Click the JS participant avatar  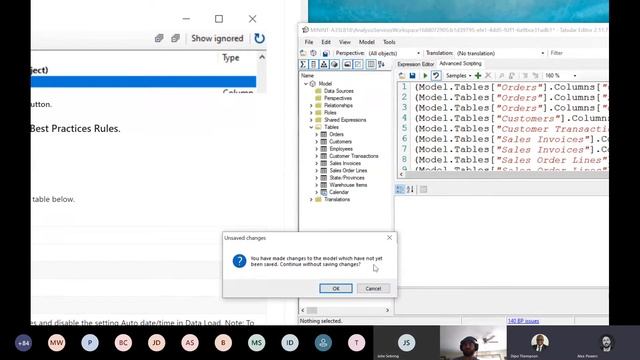click(406, 343)
